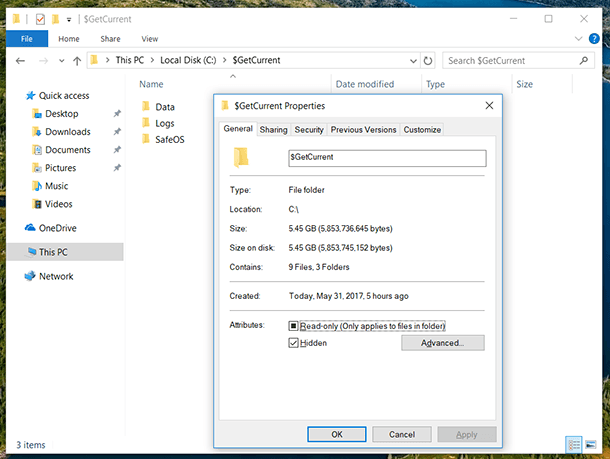Click the pin icon beside Pictures

pos(117,168)
